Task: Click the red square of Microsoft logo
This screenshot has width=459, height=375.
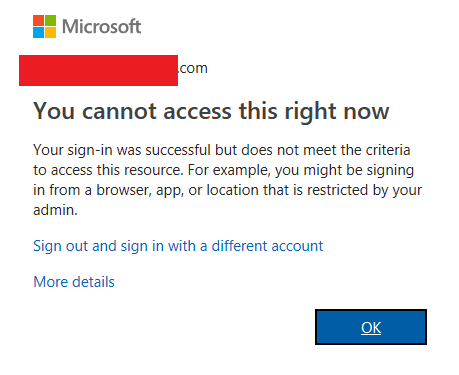Action: point(38,20)
